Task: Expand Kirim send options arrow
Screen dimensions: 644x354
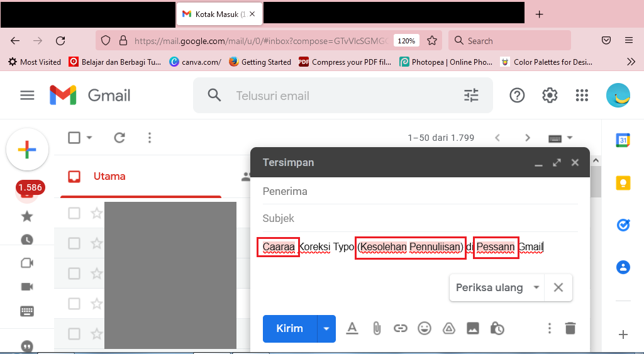Action: pos(326,329)
